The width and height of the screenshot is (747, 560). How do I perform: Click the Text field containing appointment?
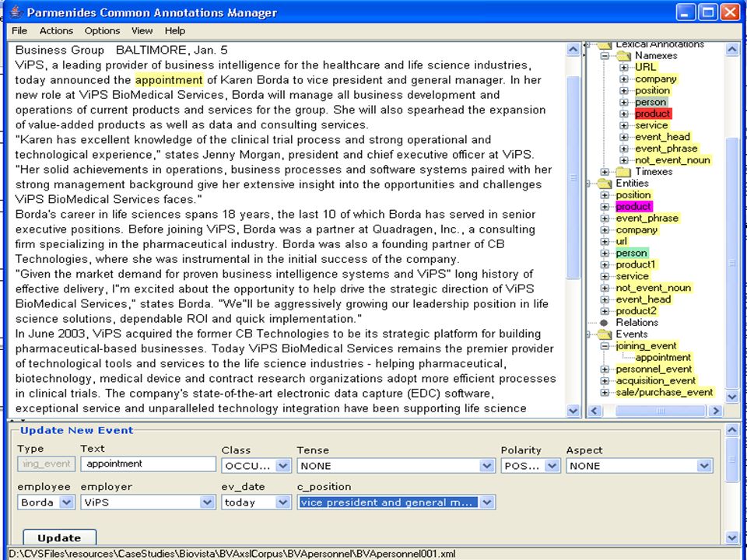coord(148,464)
